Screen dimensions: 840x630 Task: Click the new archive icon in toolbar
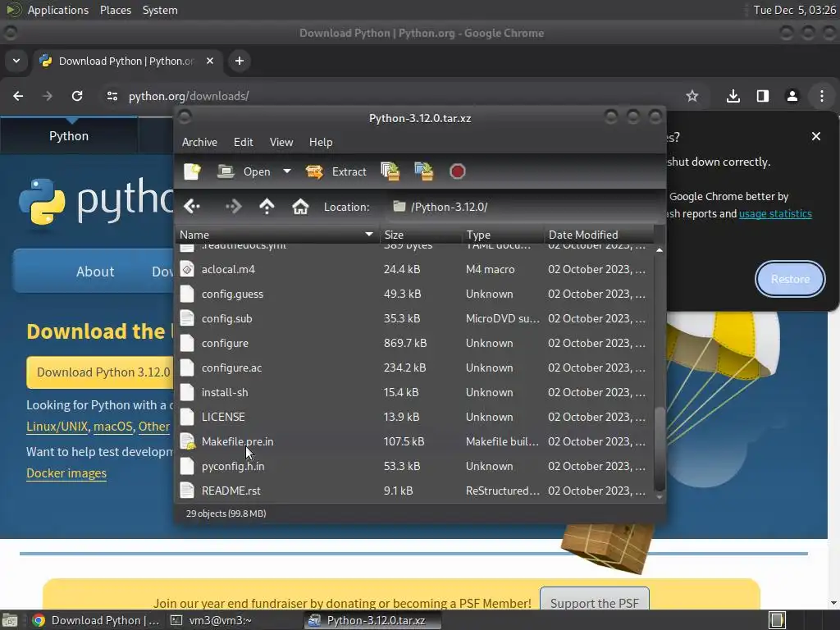[x=192, y=171]
